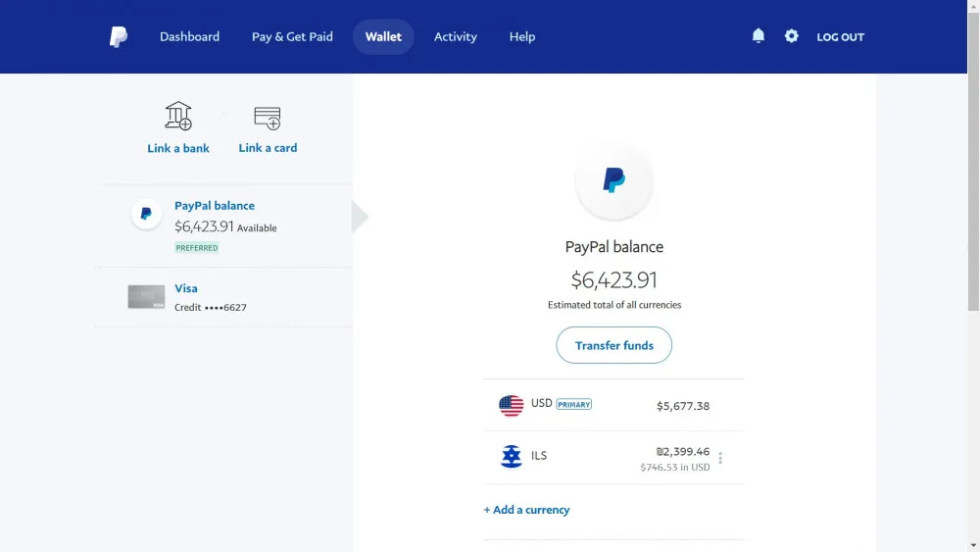Click the ILS flag icon
The image size is (980, 552).
pyautogui.click(x=511, y=456)
